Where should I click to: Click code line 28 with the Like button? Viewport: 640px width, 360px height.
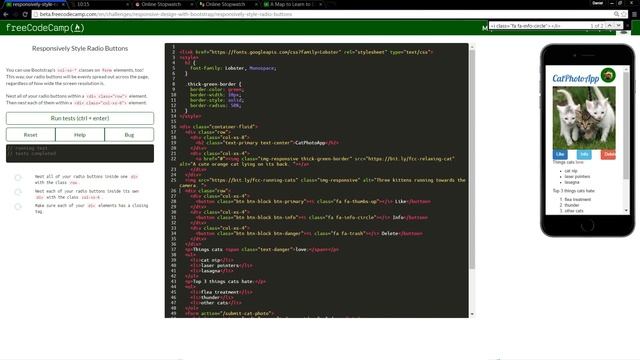pyautogui.click(x=313, y=201)
